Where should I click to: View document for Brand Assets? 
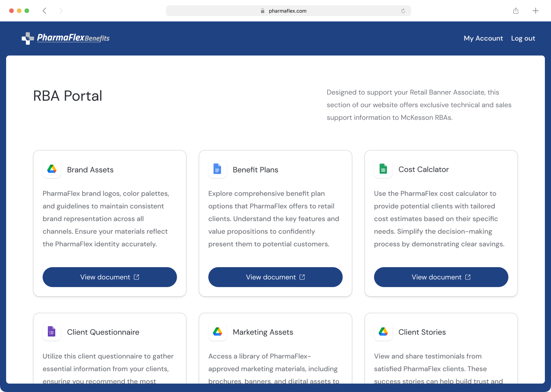tap(110, 277)
